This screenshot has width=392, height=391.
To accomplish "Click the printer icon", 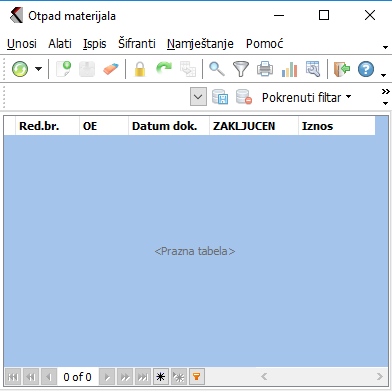I will [265, 69].
